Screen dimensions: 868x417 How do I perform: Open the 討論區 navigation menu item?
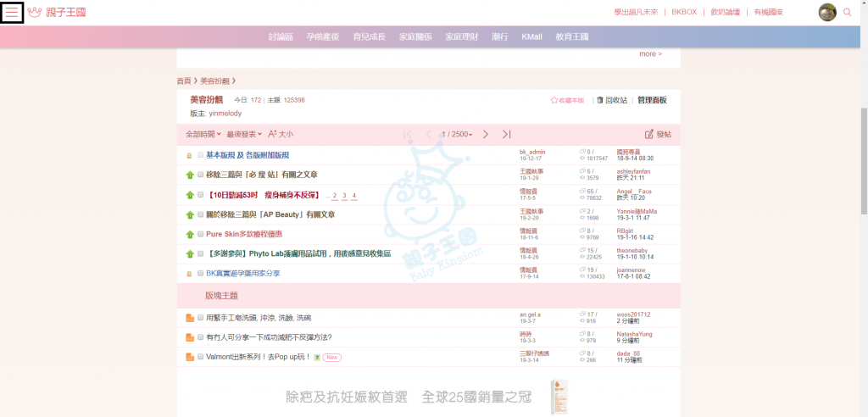click(x=281, y=37)
